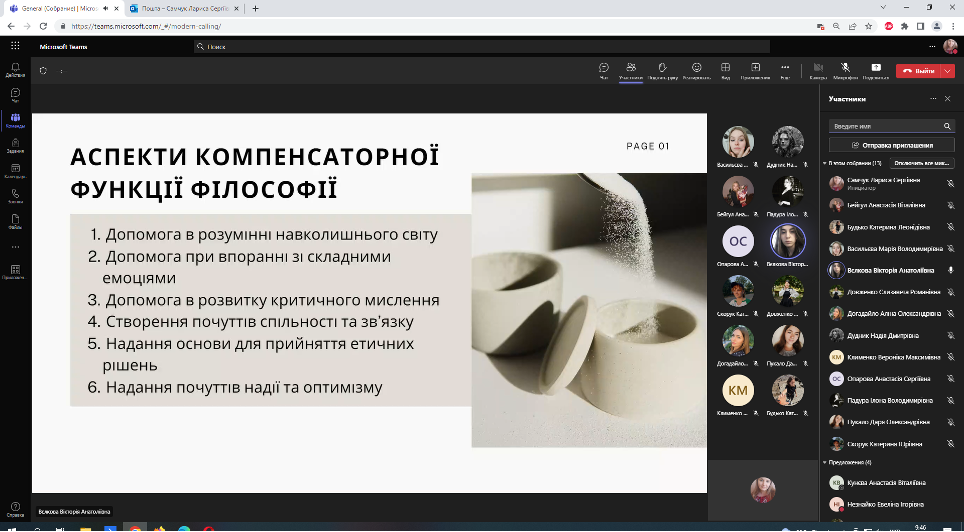Click muted mic icon beside Будько Катерина
964x532 pixels.
click(x=950, y=227)
